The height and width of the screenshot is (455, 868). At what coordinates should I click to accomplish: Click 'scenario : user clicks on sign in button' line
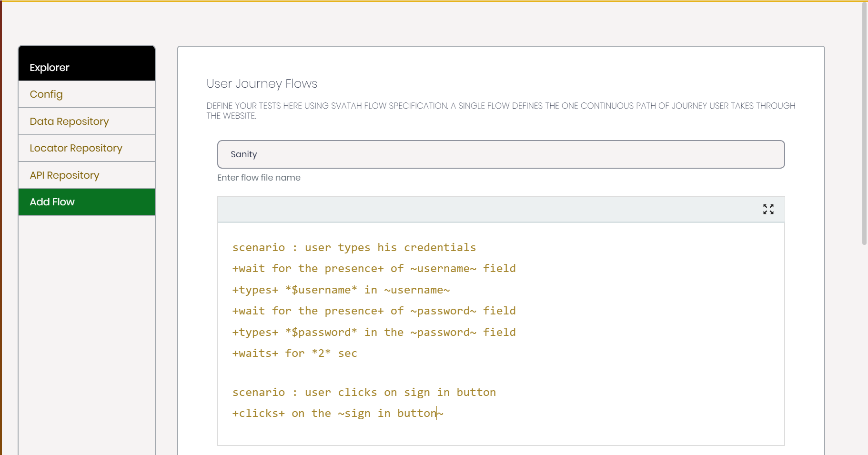(364, 393)
